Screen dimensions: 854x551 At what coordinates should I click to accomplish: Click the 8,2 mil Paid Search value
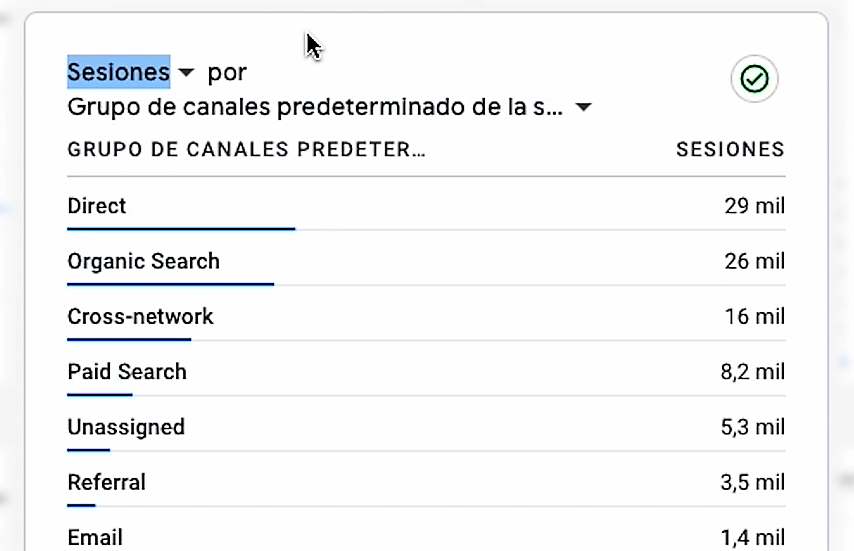(752, 372)
